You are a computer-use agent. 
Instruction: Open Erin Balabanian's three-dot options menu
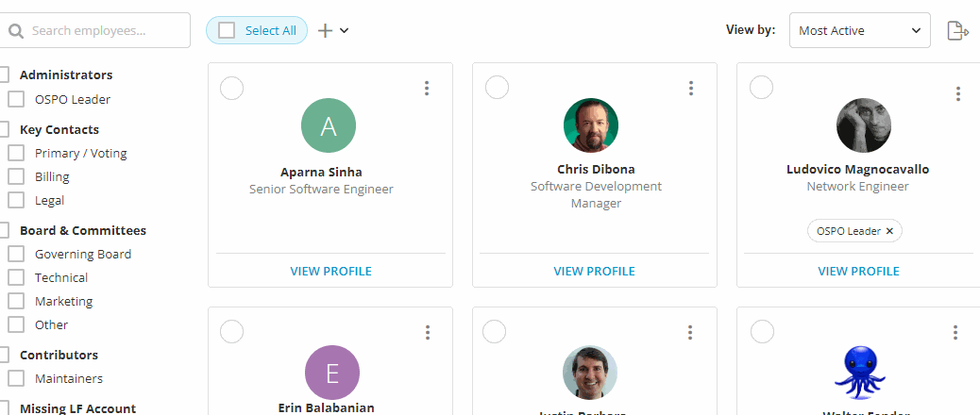pyautogui.click(x=428, y=332)
